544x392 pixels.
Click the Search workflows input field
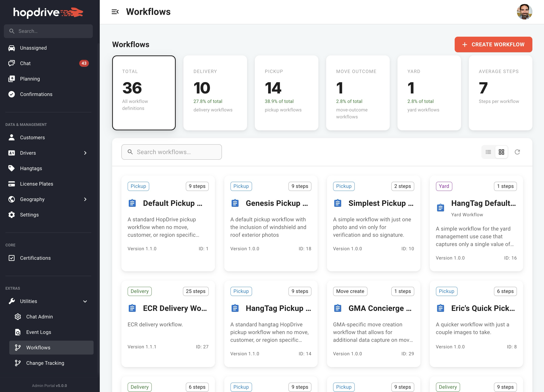coord(171,152)
